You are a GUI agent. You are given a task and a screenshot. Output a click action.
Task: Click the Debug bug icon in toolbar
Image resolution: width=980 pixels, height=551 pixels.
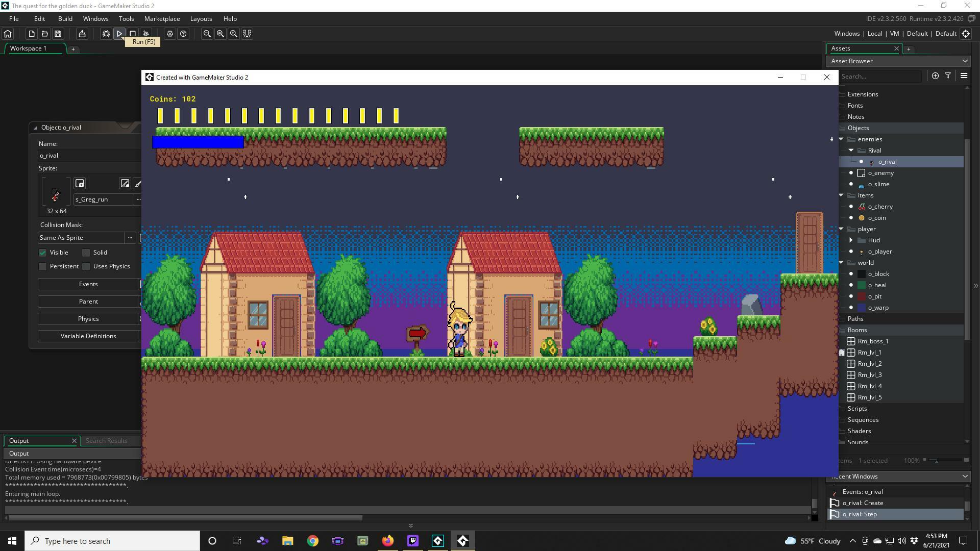(106, 34)
